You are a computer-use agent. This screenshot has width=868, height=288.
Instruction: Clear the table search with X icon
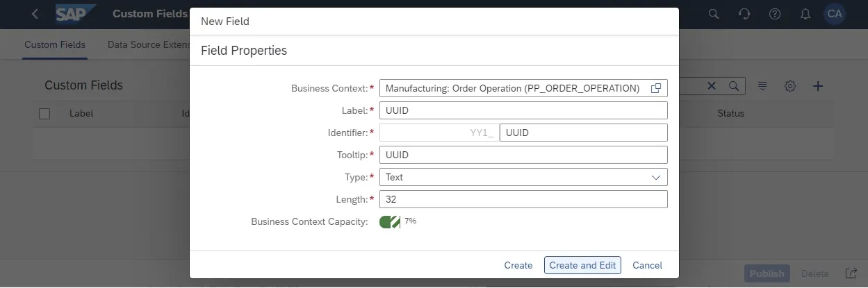(x=712, y=86)
